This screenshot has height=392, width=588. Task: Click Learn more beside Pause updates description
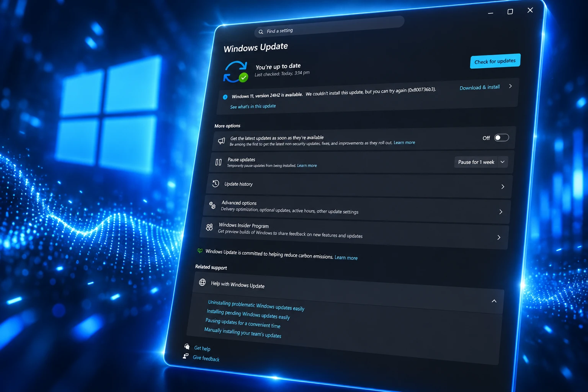[x=307, y=165]
